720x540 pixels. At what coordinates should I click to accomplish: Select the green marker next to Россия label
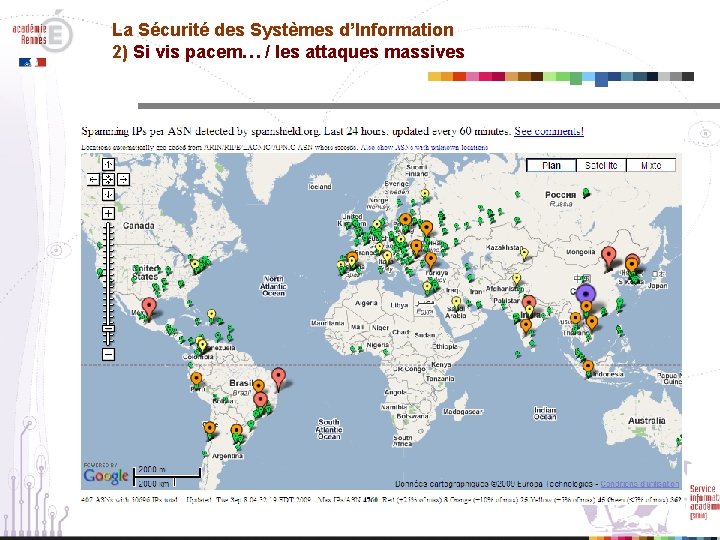(586, 192)
